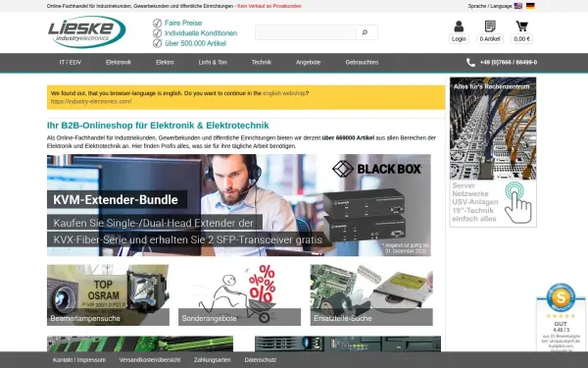Viewport: 588px width, 368px height.
Task: Open Zahlungsarten footer link
Action: click(x=213, y=360)
